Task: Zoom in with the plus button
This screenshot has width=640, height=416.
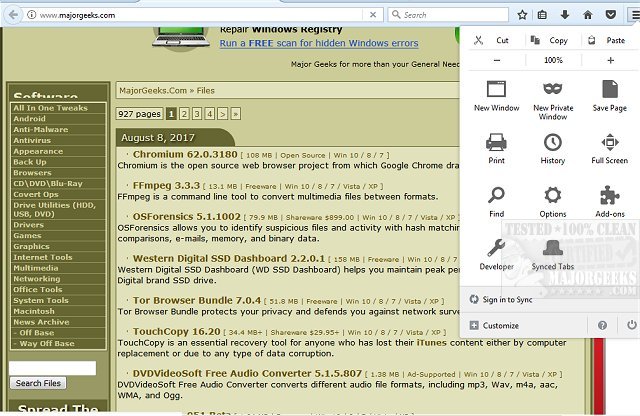Action: (610, 60)
